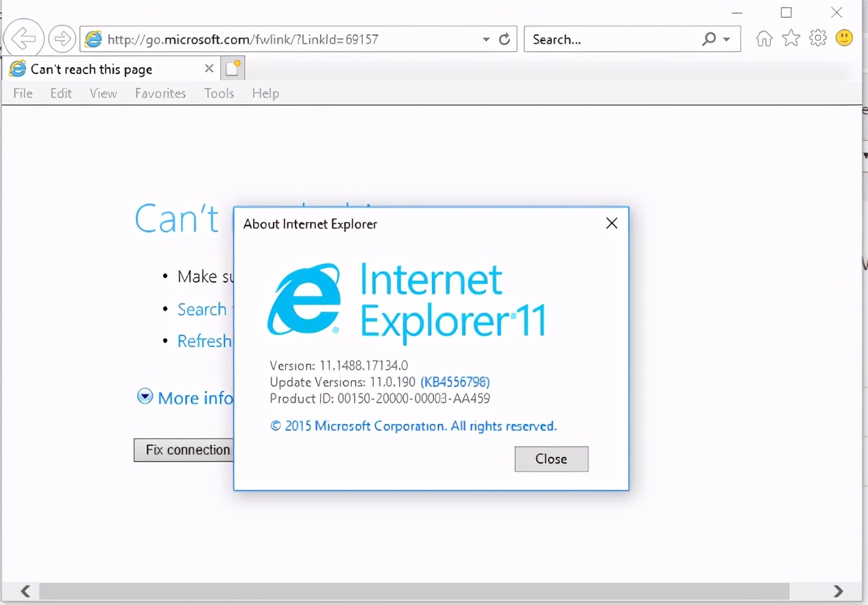Open the Tools menu
Viewport: 868px width, 605px height.
click(219, 93)
